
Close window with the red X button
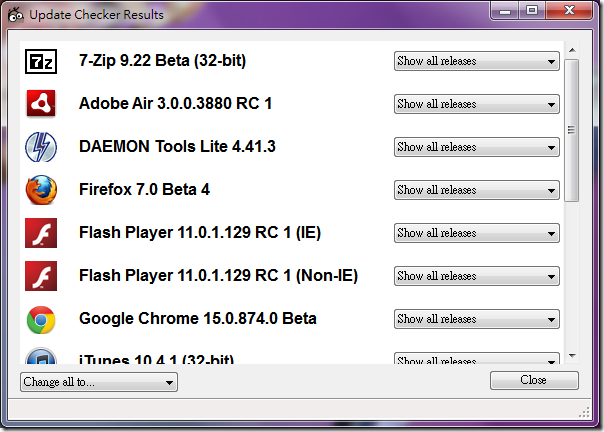[x=569, y=10]
